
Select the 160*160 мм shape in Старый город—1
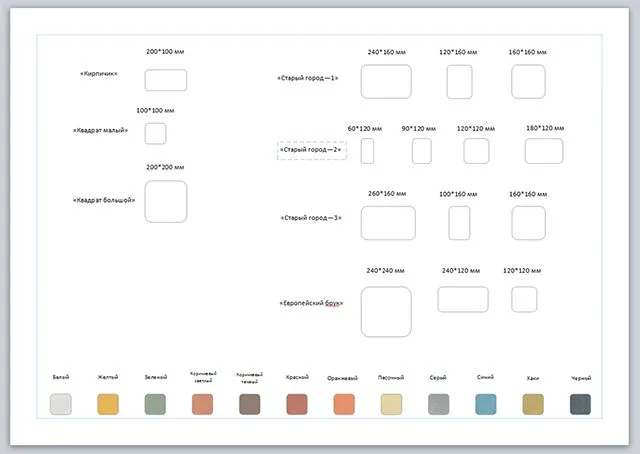529,82
